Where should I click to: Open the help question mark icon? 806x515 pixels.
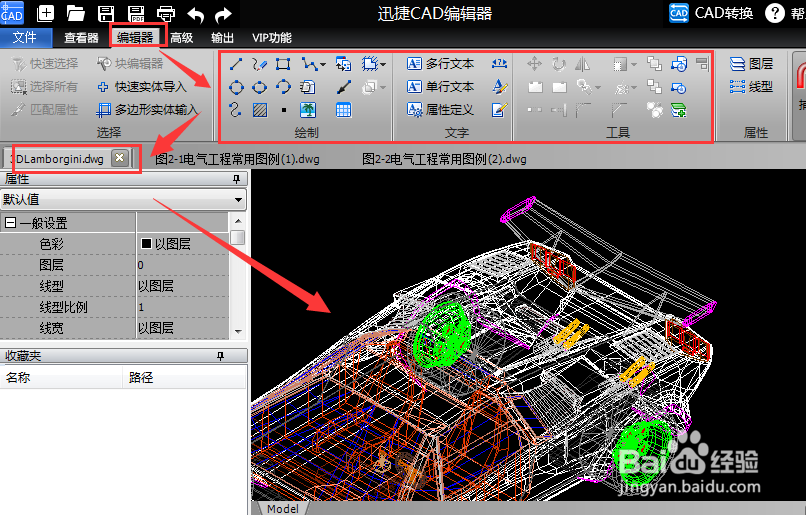click(x=775, y=13)
